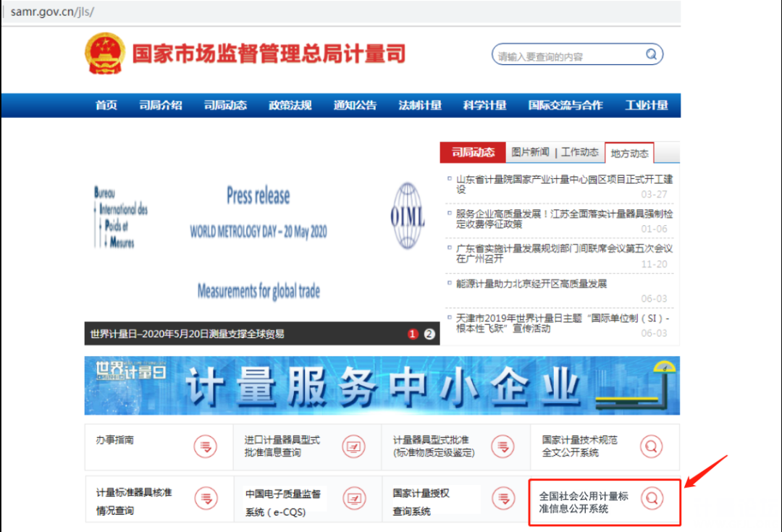Click the 计量标准器具核准情况查询 icon
The height and width of the screenshot is (532, 782).
tap(206, 498)
